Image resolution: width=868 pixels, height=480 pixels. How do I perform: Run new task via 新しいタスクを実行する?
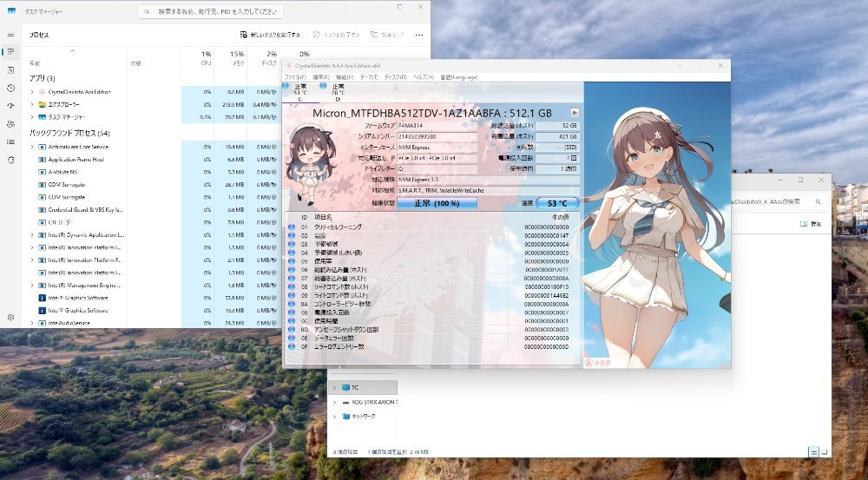270,35
